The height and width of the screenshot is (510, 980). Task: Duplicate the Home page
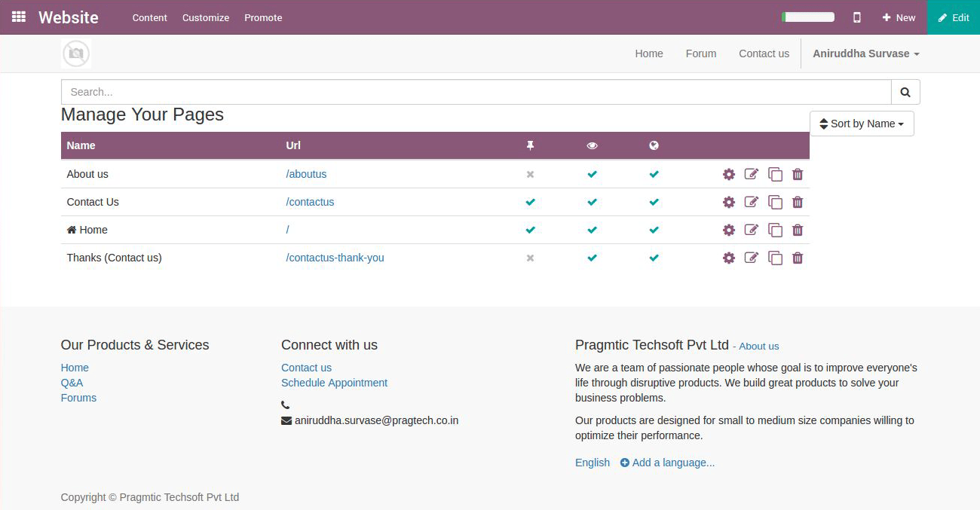coord(775,230)
